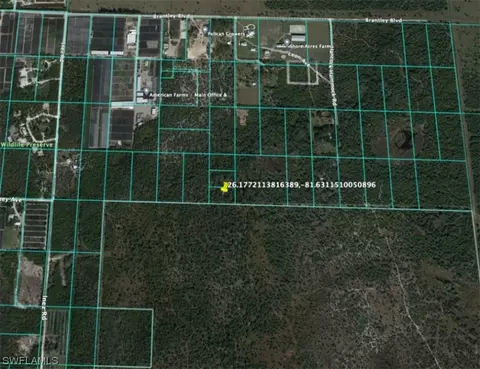Click the coordinates label beside the pushpin
480x369 pixels.
[x=302, y=185]
